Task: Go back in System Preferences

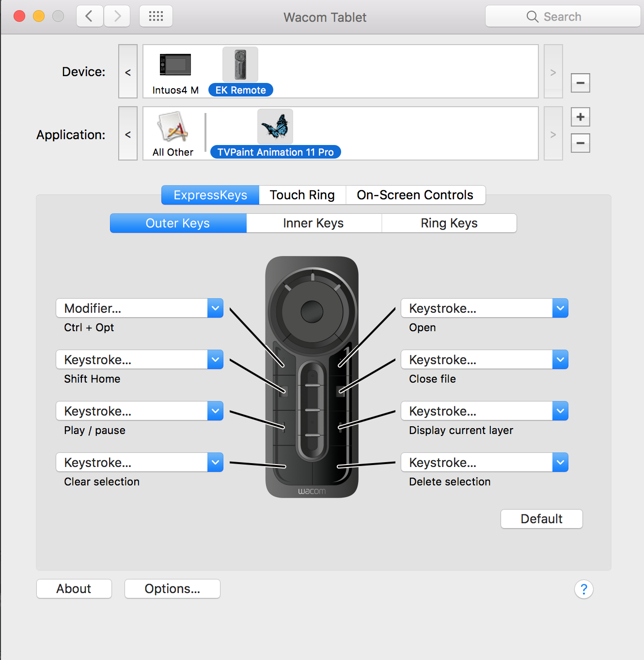Action: (x=90, y=16)
